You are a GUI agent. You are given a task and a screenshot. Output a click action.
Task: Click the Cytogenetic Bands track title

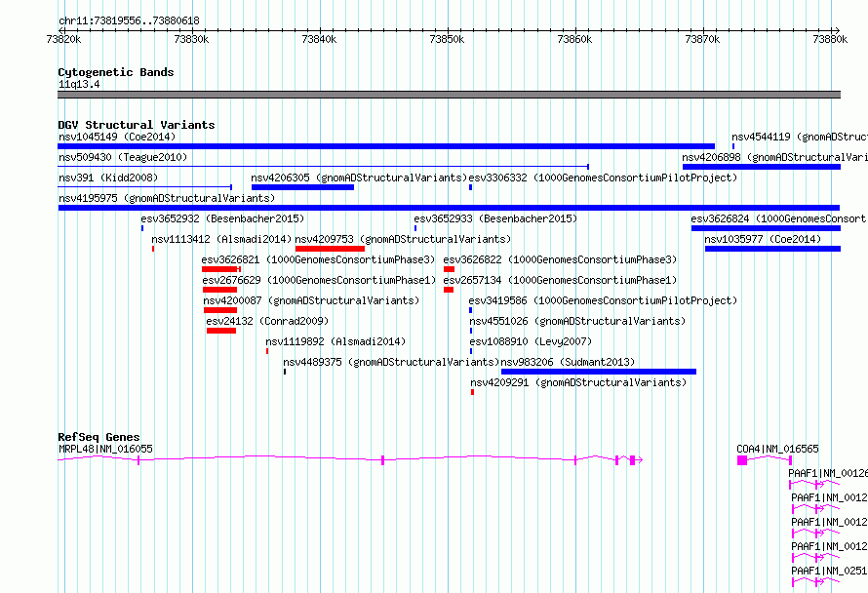(x=116, y=72)
